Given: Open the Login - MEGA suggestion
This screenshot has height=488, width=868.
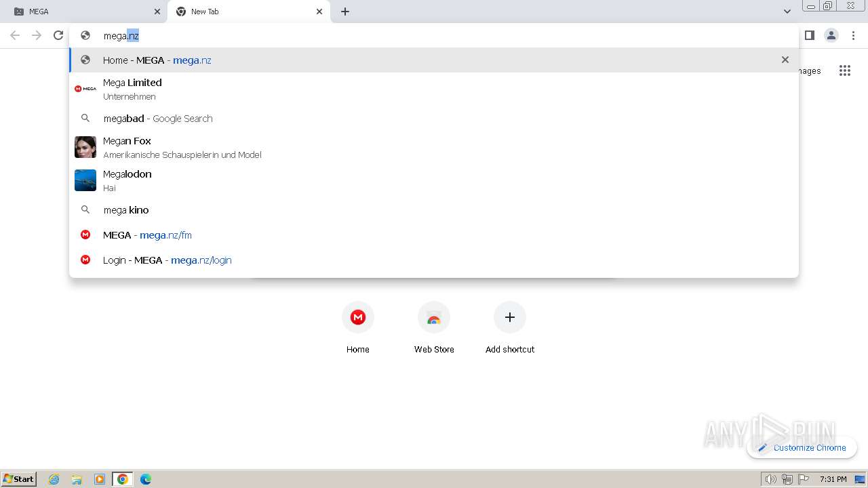Looking at the screenshot, I should click(x=434, y=260).
